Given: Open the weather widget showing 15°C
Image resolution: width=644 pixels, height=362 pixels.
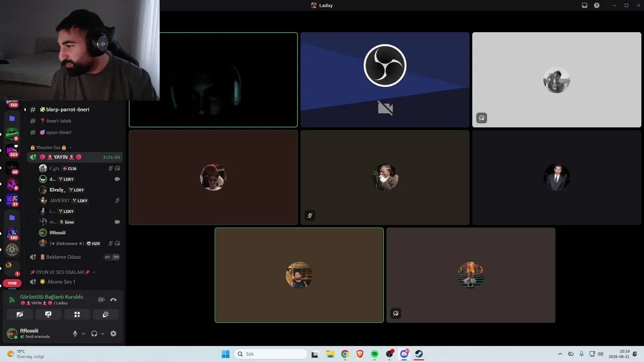Looking at the screenshot, I should point(25,354).
